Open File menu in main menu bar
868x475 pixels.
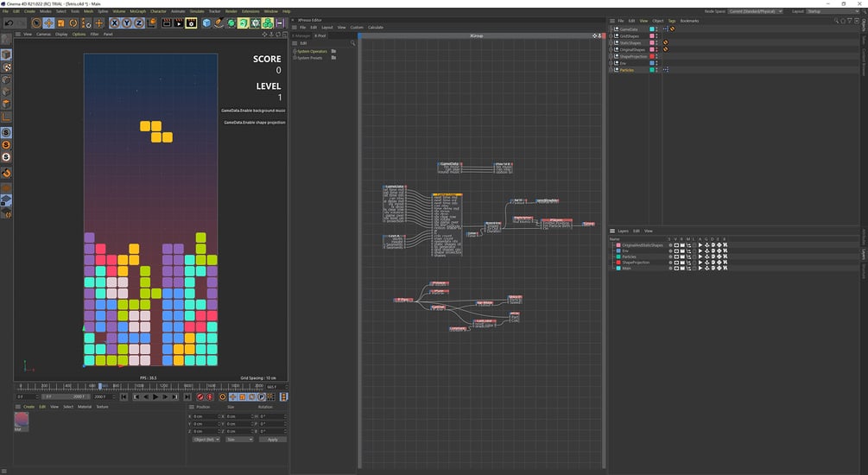[x=5, y=11]
